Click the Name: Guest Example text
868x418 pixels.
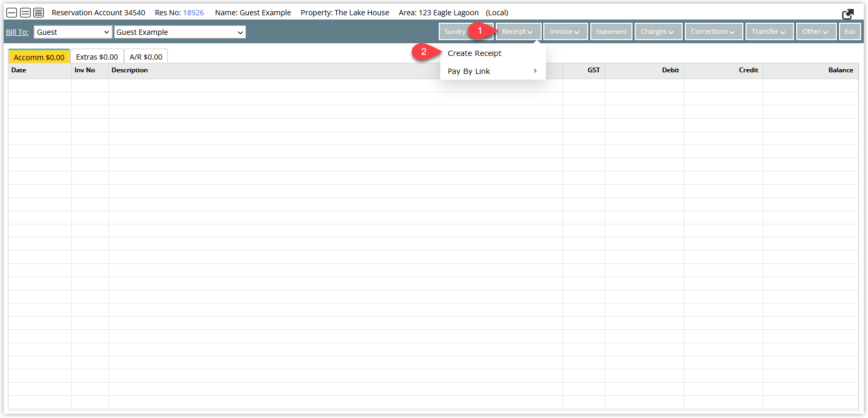coord(253,13)
